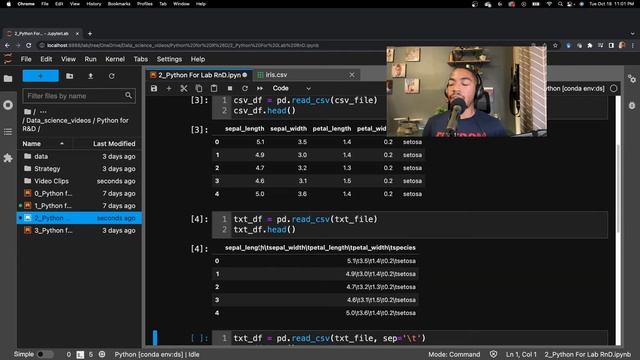Restart kernel and run all cells
Screen dimensions: 640x360
click(260, 88)
